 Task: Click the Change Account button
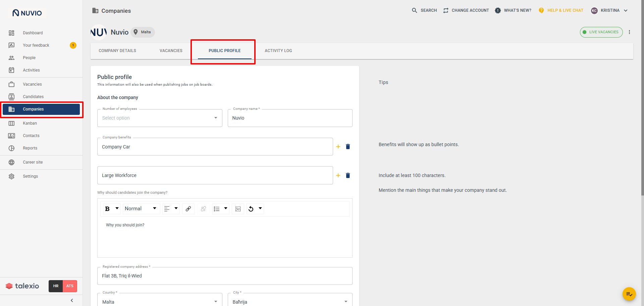pos(466,10)
